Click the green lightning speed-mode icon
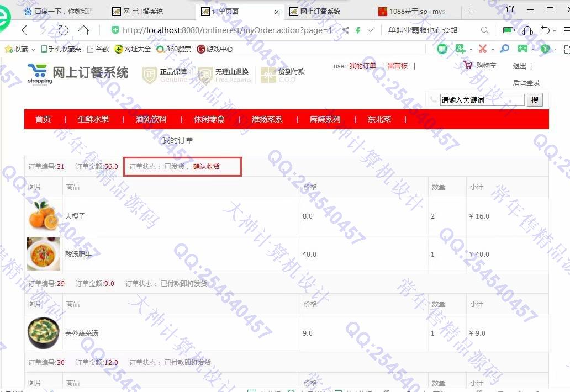The height and width of the screenshot is (392, 570). pos(358,30)
